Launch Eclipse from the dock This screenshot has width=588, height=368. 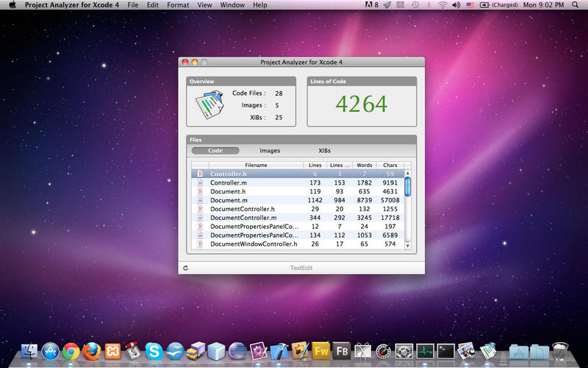tap(237, 352)
